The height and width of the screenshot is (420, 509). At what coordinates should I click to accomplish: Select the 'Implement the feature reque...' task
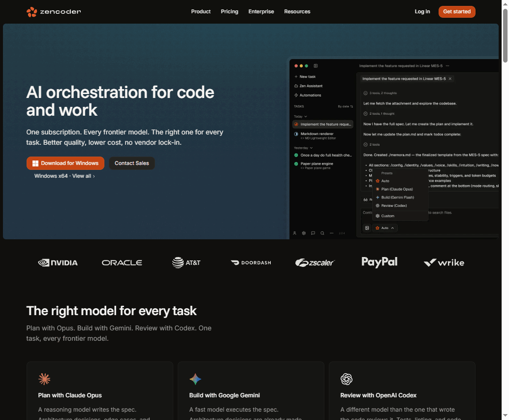pyautogui.click(x=322, y=124)
